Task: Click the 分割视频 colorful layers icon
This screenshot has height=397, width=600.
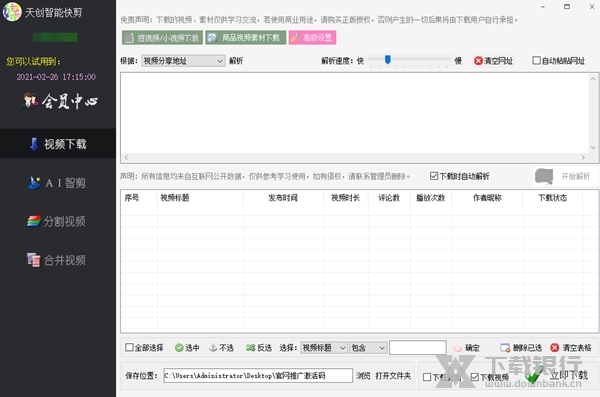Action: [x=34, y=221]
